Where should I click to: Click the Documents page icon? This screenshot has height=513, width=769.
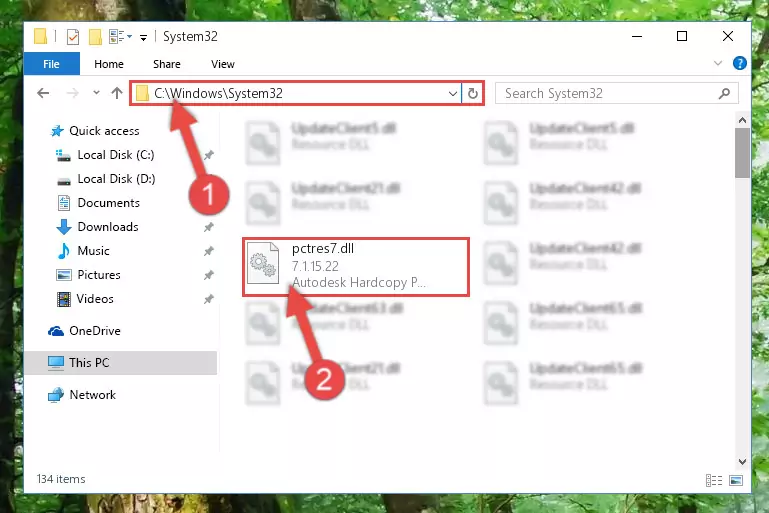pos(64,203)
